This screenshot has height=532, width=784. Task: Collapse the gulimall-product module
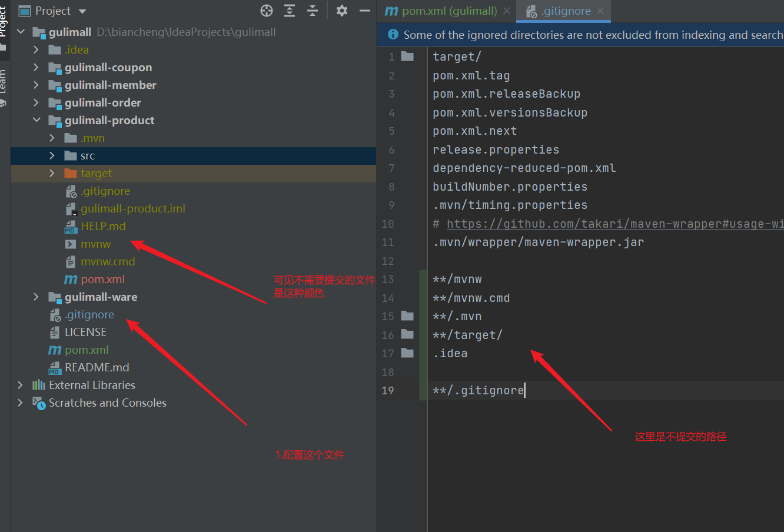pyautogui.click(x=36, y=120)
